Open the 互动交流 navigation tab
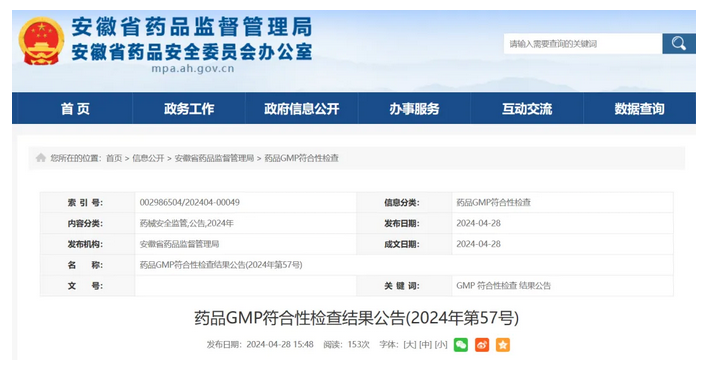This screenshot has height=379, width=717. (527, 108)
